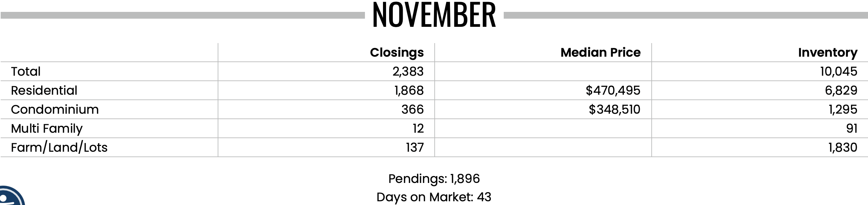Click the Residential row label
868x205 pixels.
[44, 90]
